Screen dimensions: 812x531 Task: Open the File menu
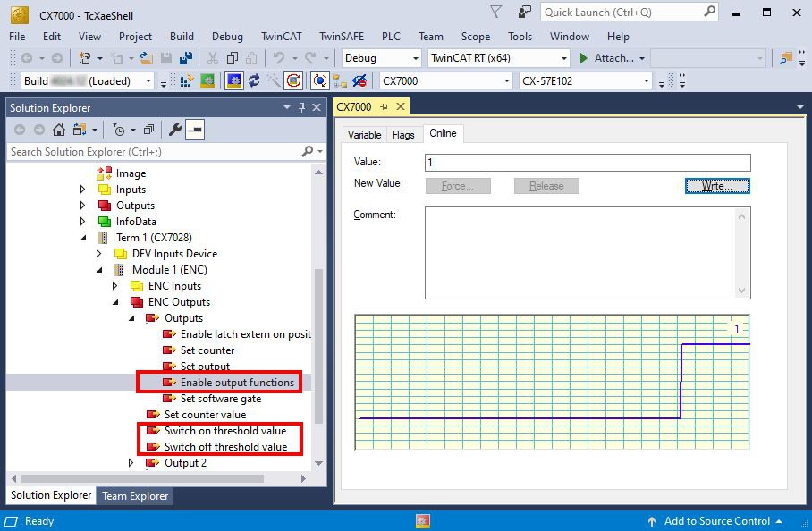coord(17,37)
